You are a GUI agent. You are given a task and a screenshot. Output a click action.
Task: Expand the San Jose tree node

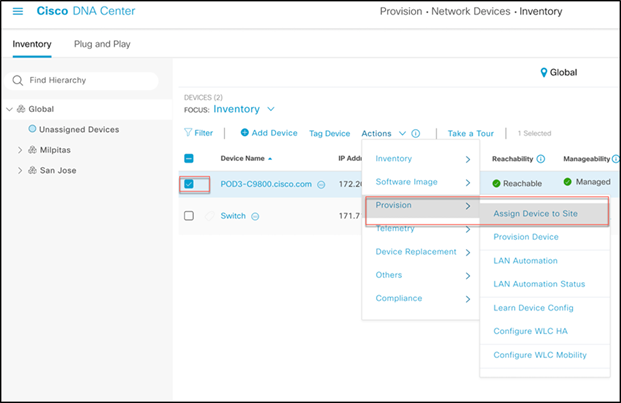tap(20, 170)
